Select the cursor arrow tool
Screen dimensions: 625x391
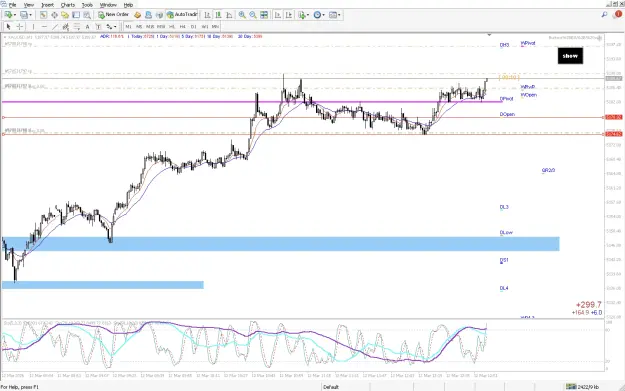[x=8, y=27]
